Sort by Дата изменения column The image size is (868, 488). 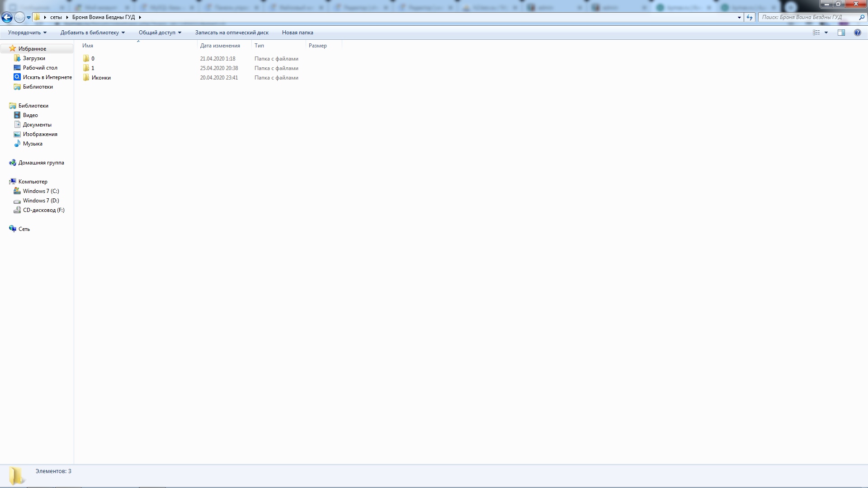click(220, 46)
